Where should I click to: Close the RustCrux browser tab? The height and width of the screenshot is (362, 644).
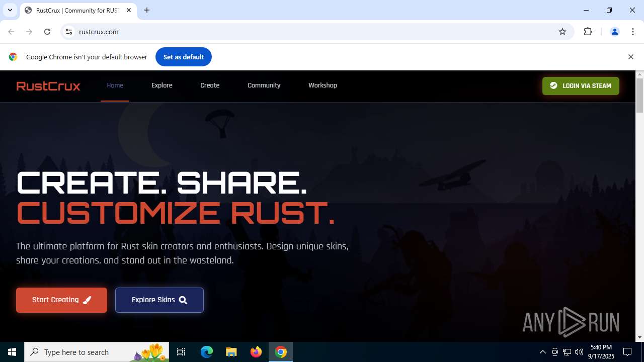click(128, 10)
